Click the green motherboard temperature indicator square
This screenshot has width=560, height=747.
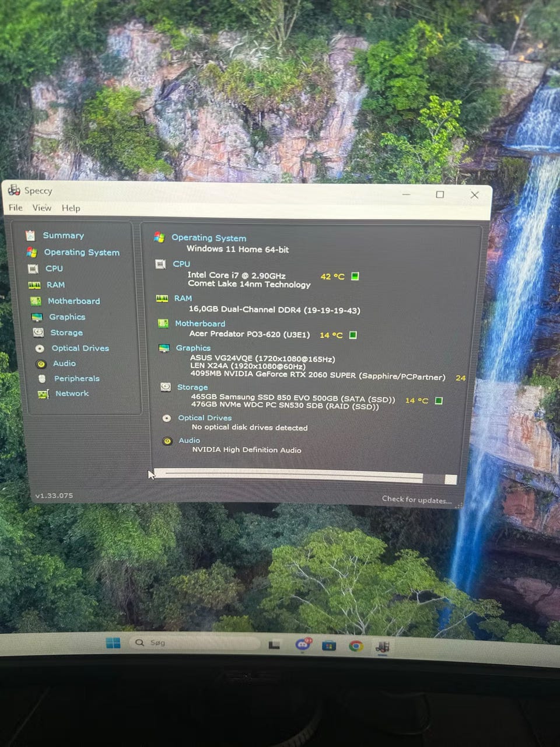pyautogui.click(x=352, y=335)
